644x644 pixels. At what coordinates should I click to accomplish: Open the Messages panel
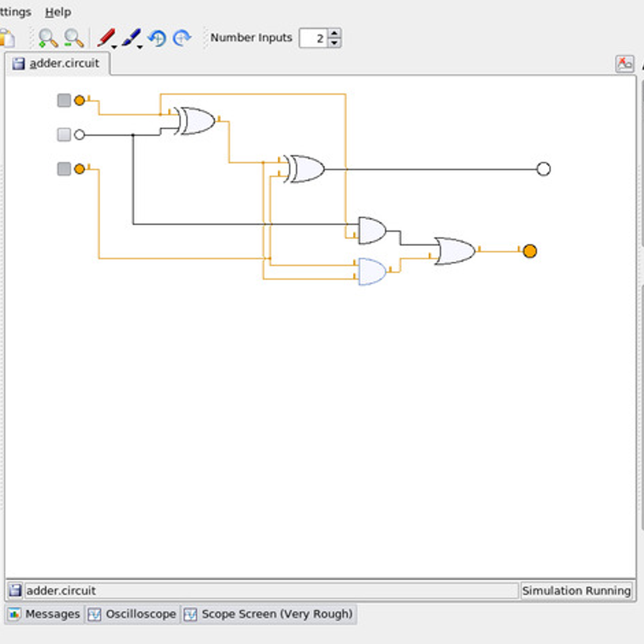[x=45, y=614]
